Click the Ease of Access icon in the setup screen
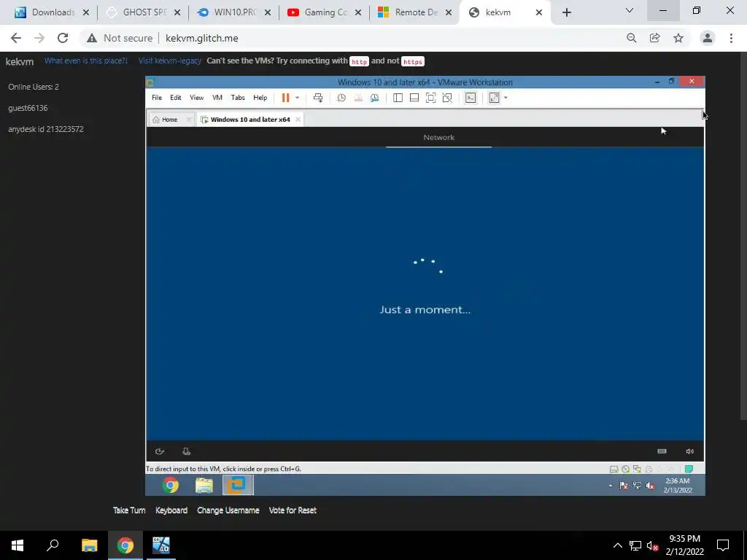The width and height of the screenshot is (747, 560). click(160, 451)
